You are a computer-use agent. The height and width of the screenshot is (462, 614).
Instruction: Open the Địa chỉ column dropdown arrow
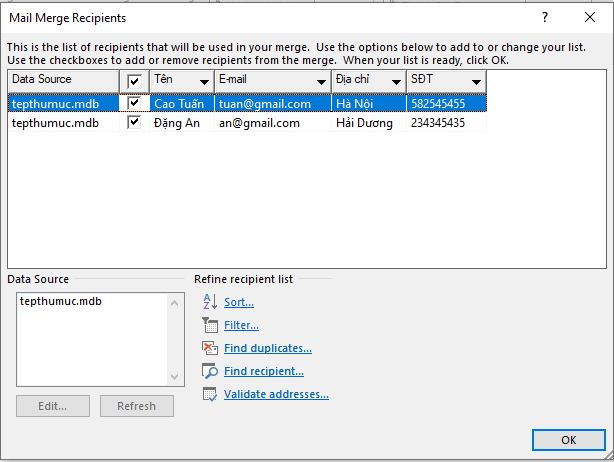click(396, 82)
